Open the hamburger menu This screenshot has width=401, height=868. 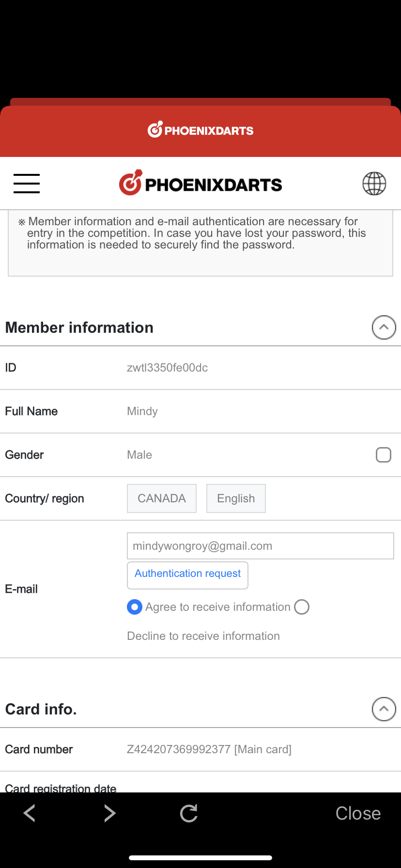click(x=27, y=184)
